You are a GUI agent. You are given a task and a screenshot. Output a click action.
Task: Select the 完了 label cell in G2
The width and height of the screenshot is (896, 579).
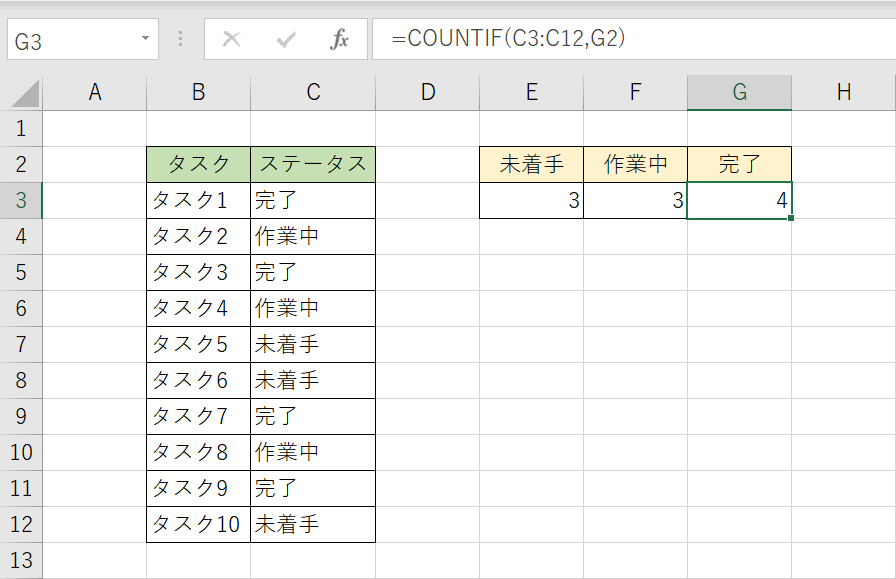click(740, 165)
